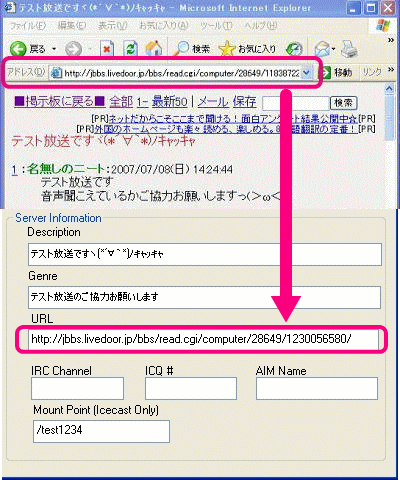Click into the URL input field
Image resolution: width=400 pixels, height=480 pixels.
point(203,339)
